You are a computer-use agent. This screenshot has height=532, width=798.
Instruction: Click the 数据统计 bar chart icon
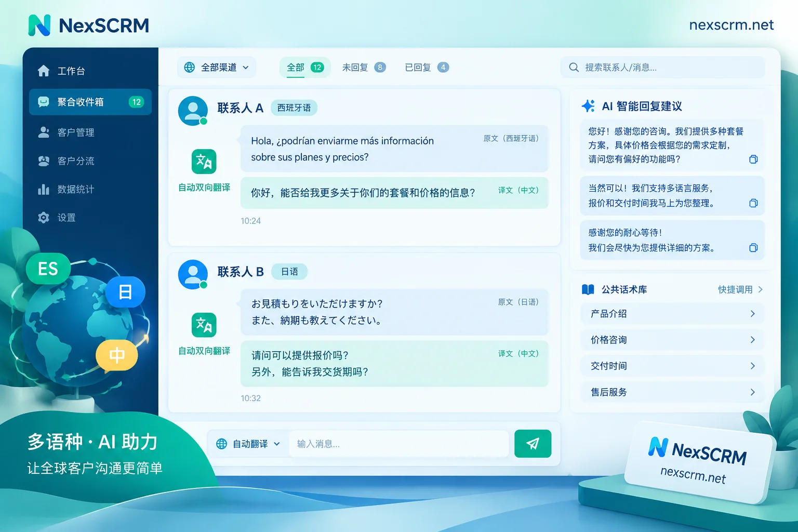pos(44,189)
